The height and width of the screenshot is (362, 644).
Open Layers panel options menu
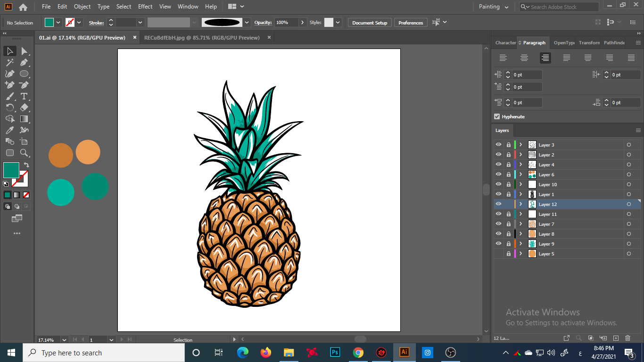[638, 131]
